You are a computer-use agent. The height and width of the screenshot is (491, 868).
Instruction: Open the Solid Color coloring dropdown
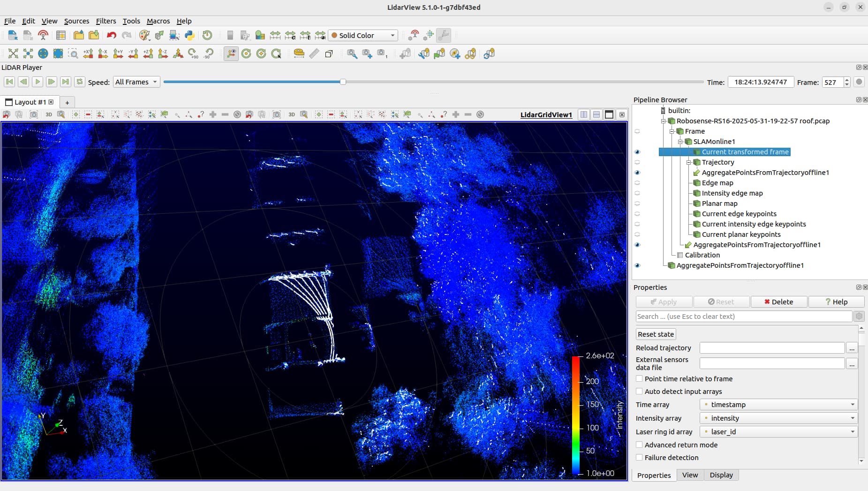pyautogui.click(x=363, y=35)
